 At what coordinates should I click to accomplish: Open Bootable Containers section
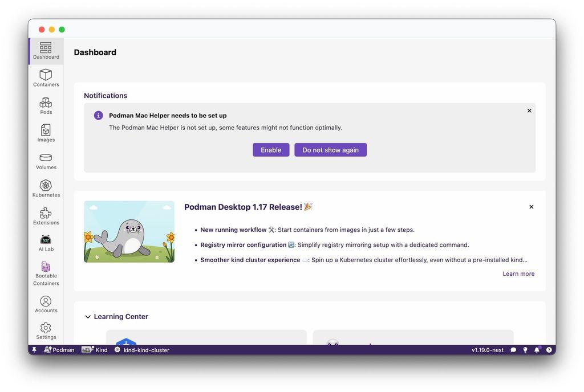pyautogui.click(x=46, y=273)
